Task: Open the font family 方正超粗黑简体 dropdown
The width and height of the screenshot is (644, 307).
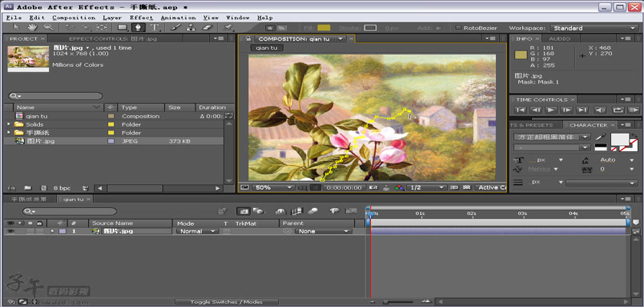Action: click(552, 137)
